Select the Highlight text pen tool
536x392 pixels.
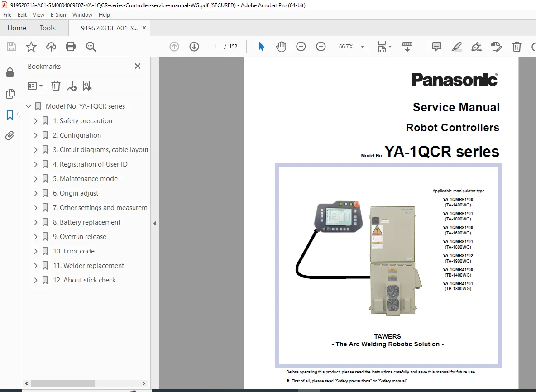pyautogui.click(x=457, y=47)
